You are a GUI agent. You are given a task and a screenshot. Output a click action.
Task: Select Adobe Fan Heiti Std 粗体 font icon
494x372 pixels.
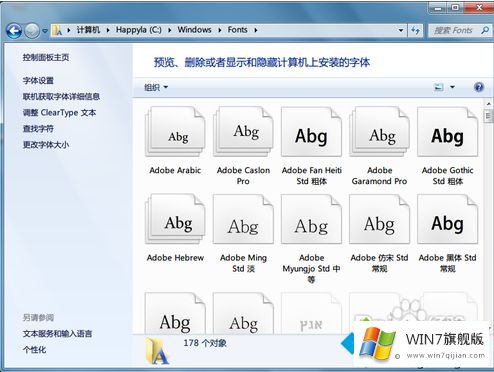[x=311, y=132]
